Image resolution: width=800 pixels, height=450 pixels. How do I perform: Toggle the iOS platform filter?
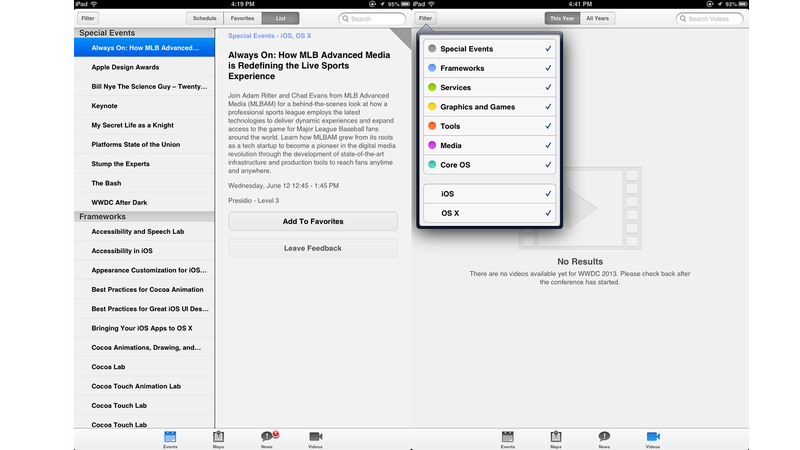pyautogui.click(x=490, y=194)
